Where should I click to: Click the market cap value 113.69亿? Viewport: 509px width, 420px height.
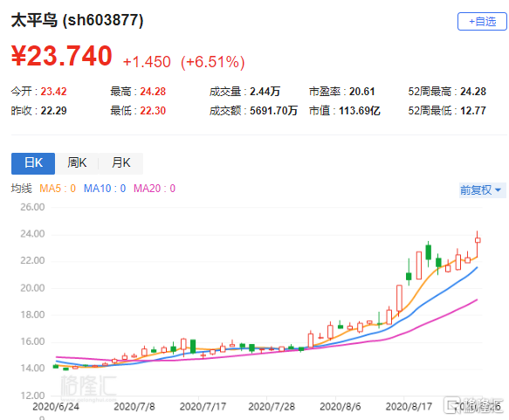(360, 111)
